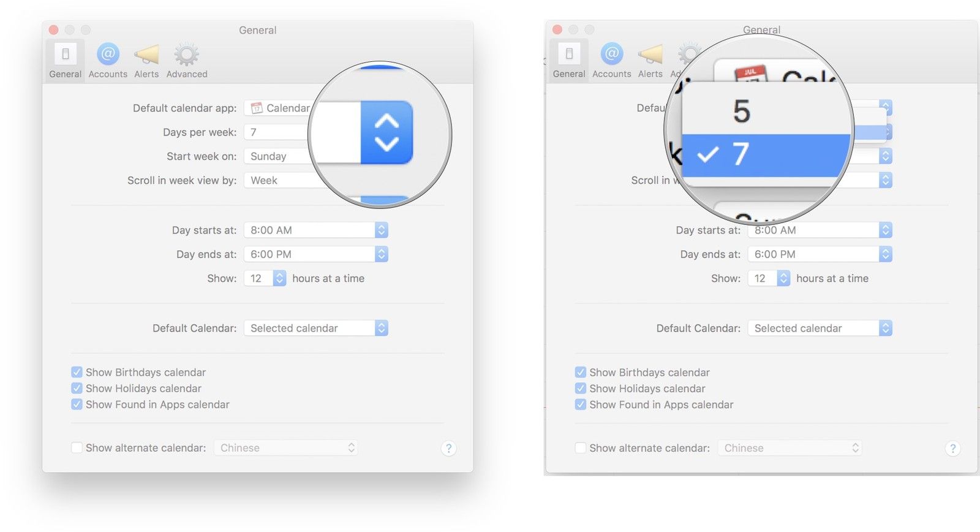
Task: Close the left General window
Action: coord(54,30)
